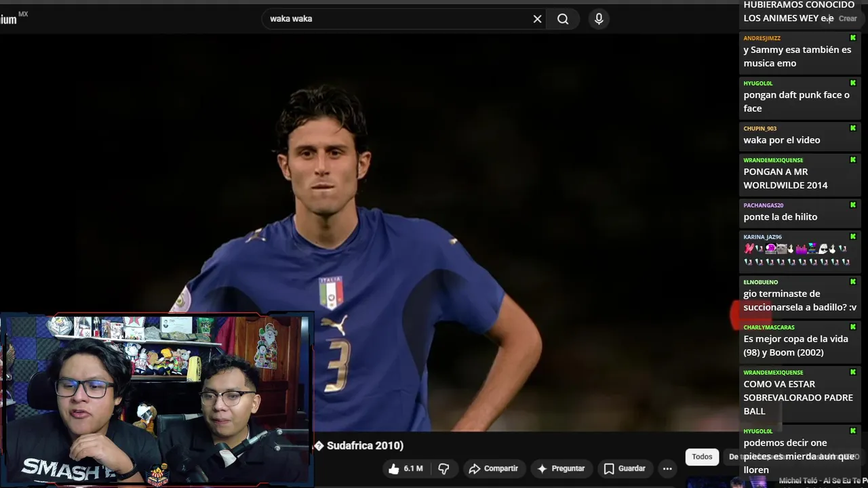Viewport: 868px width, 488px height.
Task: Click 'waka por el video' chat message
Action: click(782, 140)
